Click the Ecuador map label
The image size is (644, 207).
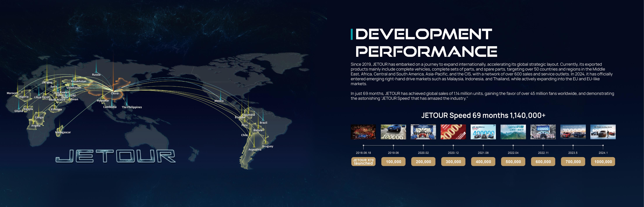(240, 117)
